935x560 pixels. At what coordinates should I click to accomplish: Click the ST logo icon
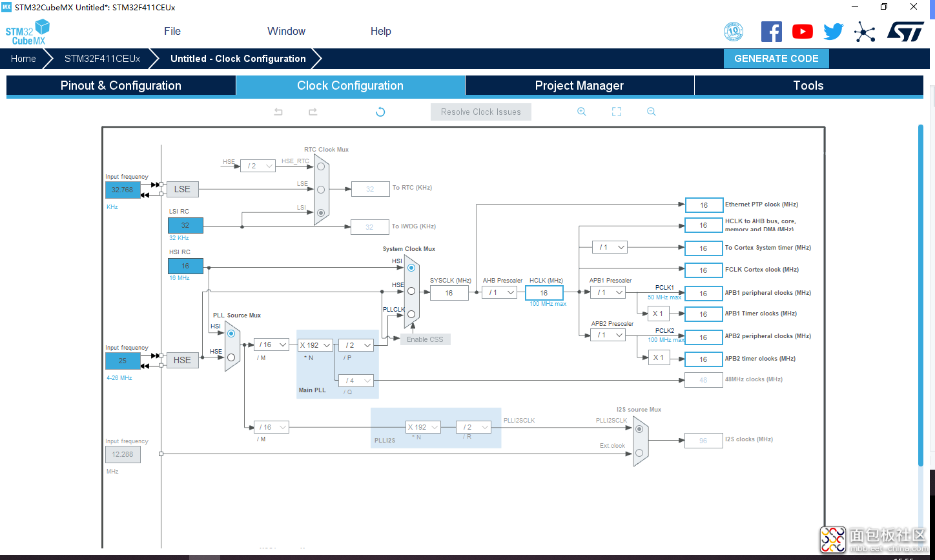pyautogui.click(x=905, y=31)
